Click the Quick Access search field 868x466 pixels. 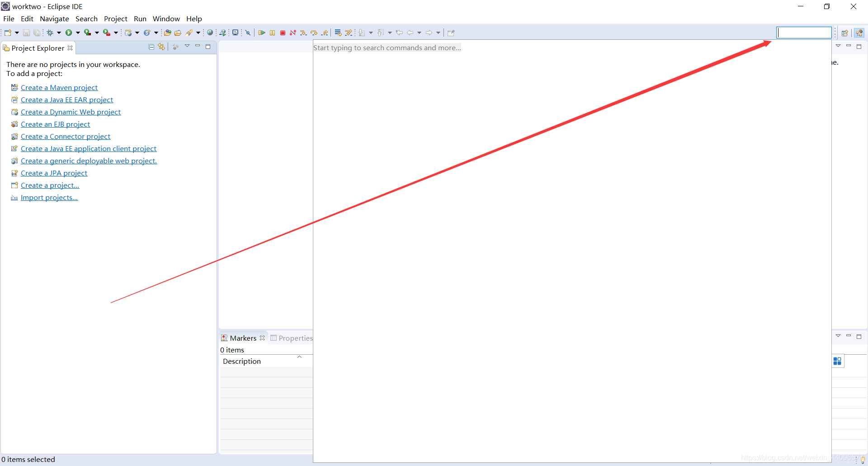804,33
